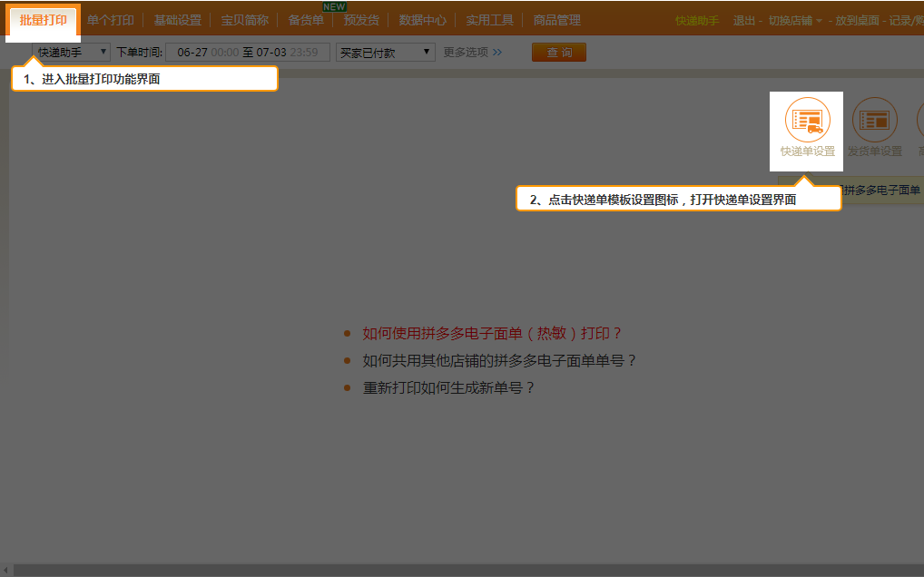924x577 pixels.
Task: Select the 备货单 tab marked NEW
Action: point(306,20)
